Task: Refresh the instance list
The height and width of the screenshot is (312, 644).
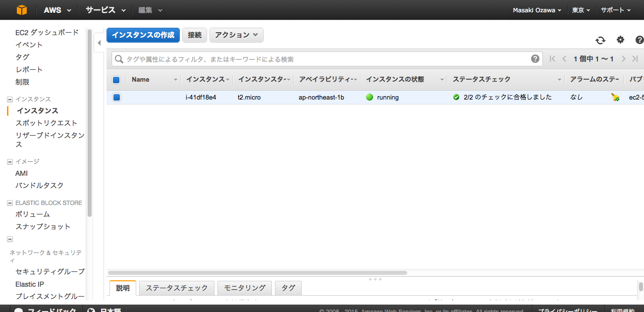Action: click(600, 41)
